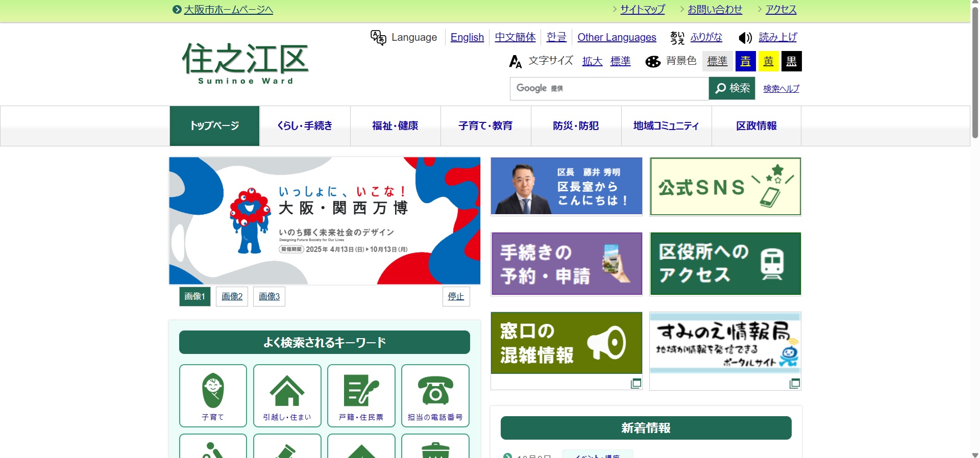
Task: Focus the Google search input field
Action: pos(609,88)
